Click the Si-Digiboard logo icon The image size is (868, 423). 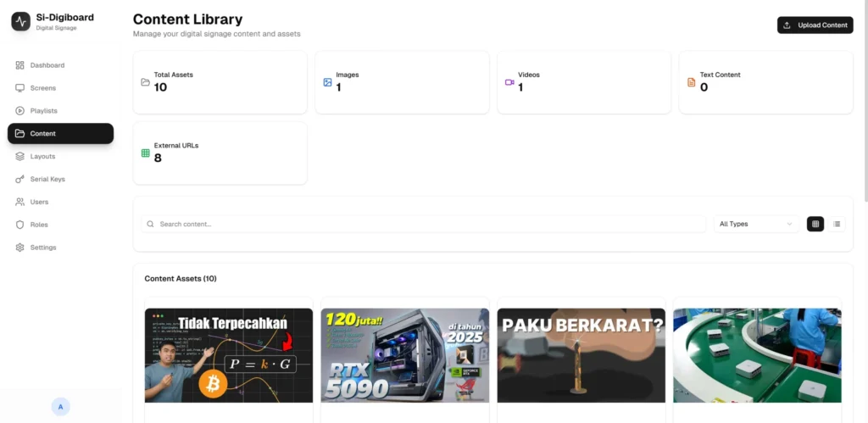click(20, 21)
